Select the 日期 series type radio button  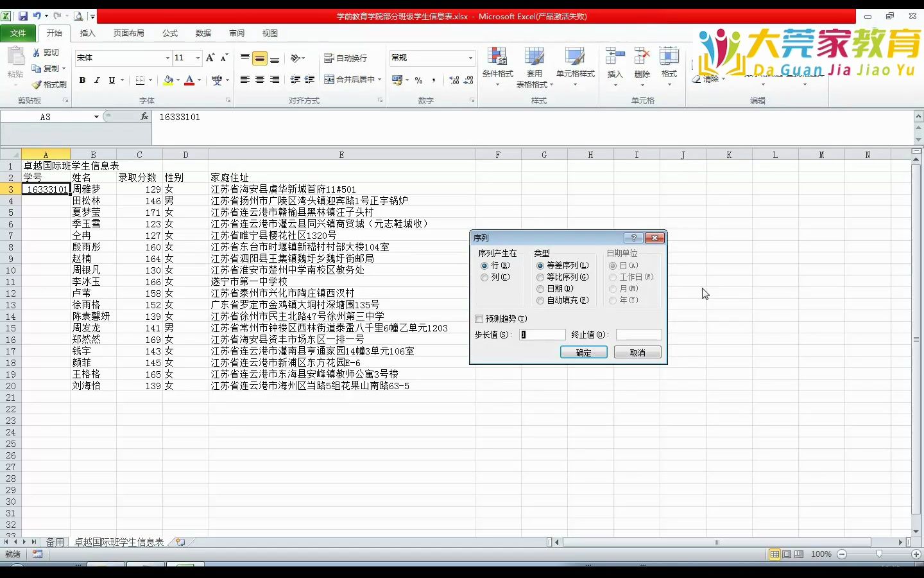(540, 288)
